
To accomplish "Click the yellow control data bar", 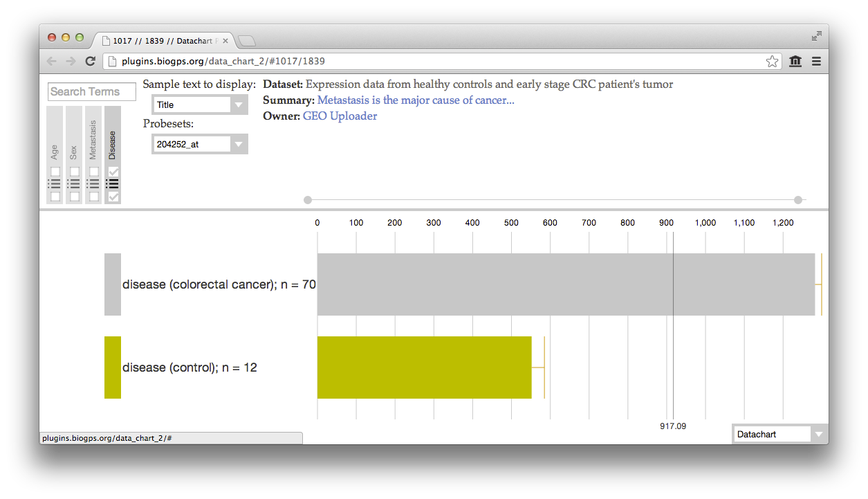I will 425,368.
